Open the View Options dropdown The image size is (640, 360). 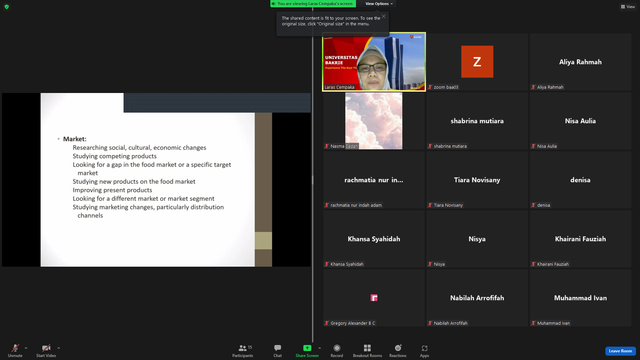click(379, 4)
